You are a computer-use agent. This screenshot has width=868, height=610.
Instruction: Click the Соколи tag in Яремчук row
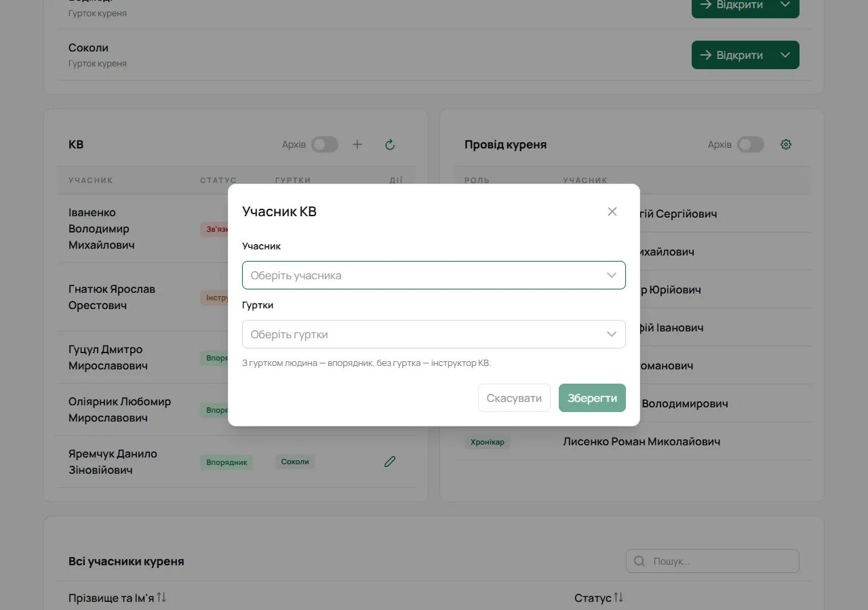click(295, 462)
